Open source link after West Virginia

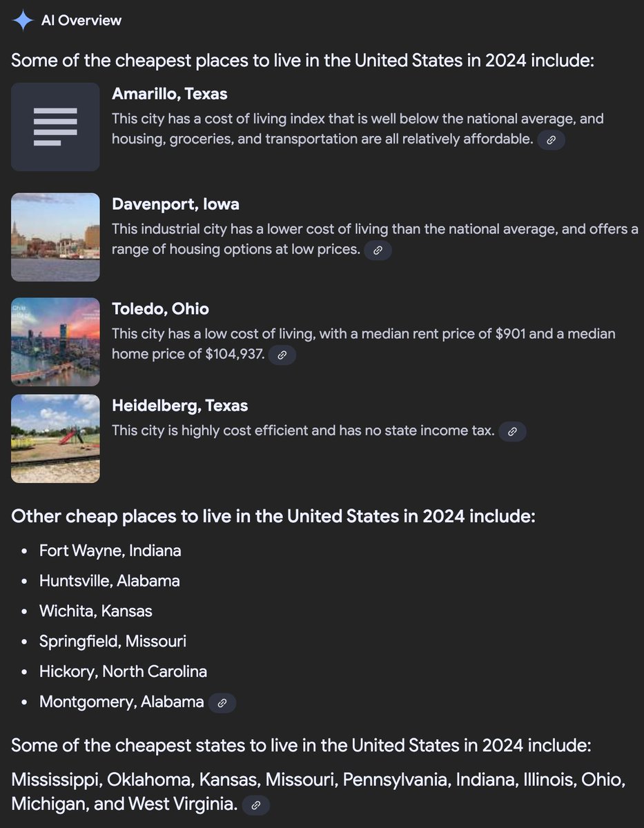coord(256,805)
